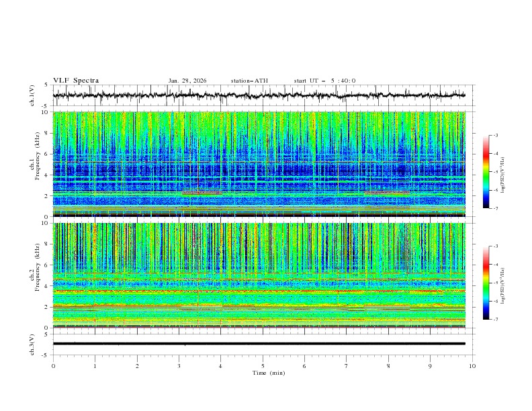
Task: Select the "start UT = 5 :40: 0" text
Action: [324, 81]
